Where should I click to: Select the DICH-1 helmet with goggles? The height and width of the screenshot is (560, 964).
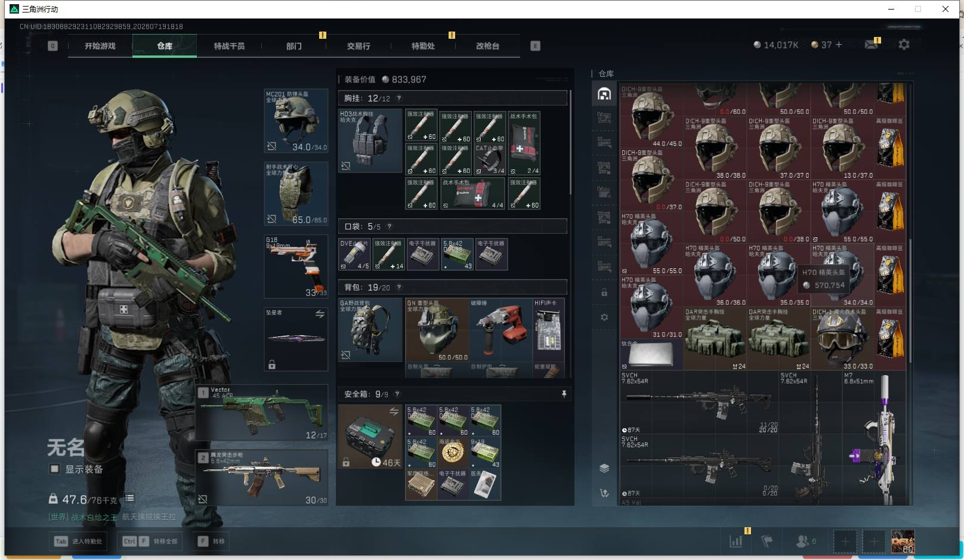(842, 339)
